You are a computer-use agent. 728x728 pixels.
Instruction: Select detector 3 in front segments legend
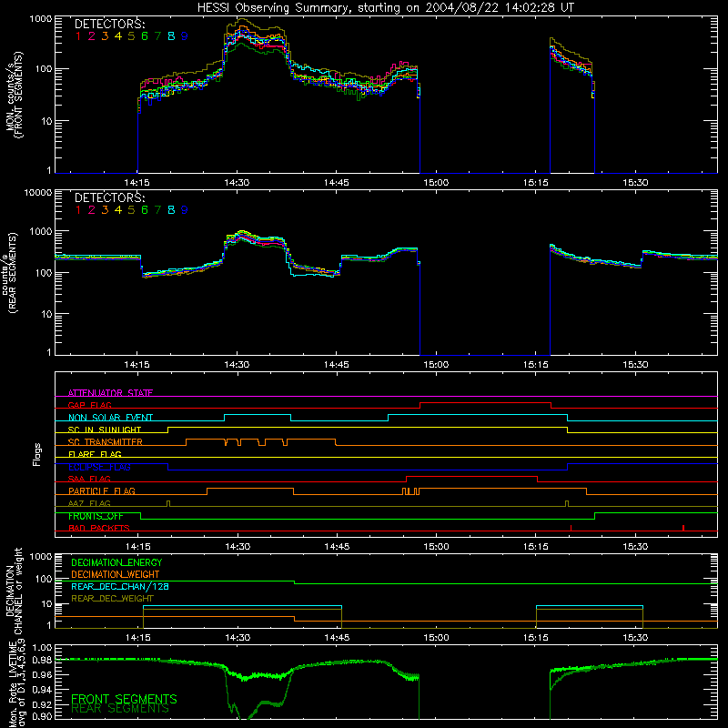(x=105, y=36)
